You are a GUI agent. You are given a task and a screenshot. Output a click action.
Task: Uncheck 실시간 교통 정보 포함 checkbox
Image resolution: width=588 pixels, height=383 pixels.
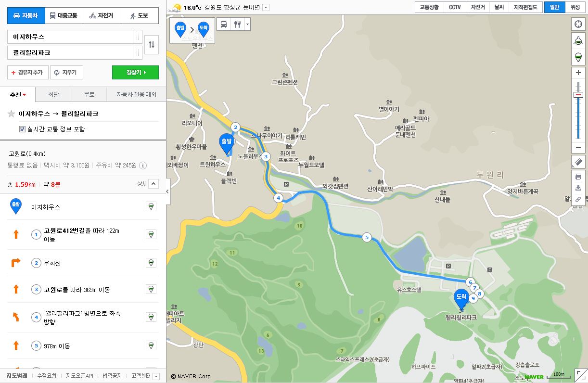point(22,129)
